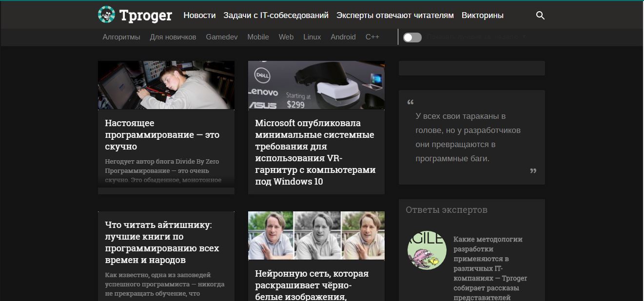Click the quote У всех свои тараканы

468,137
